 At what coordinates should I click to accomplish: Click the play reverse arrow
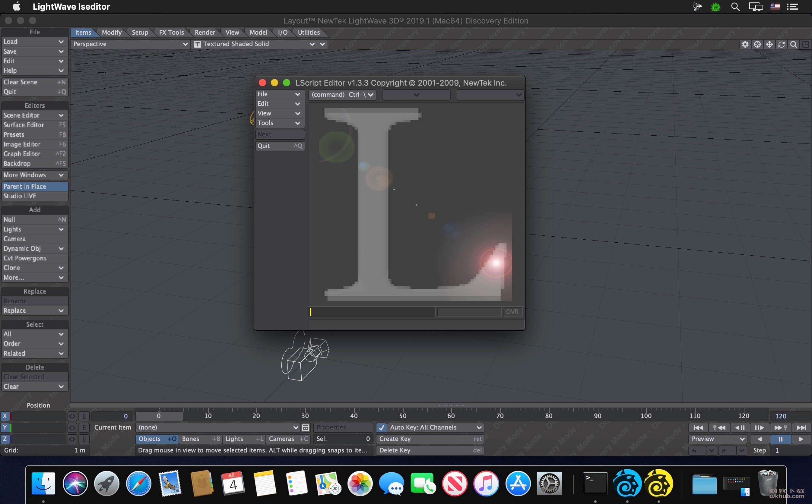[760, 439]
